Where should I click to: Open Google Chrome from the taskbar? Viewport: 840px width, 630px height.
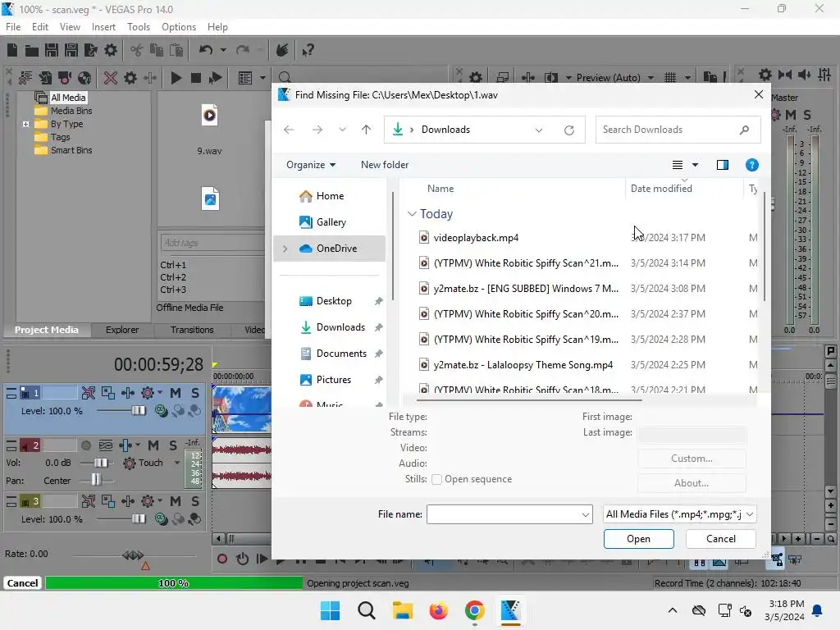coord(475,610)
